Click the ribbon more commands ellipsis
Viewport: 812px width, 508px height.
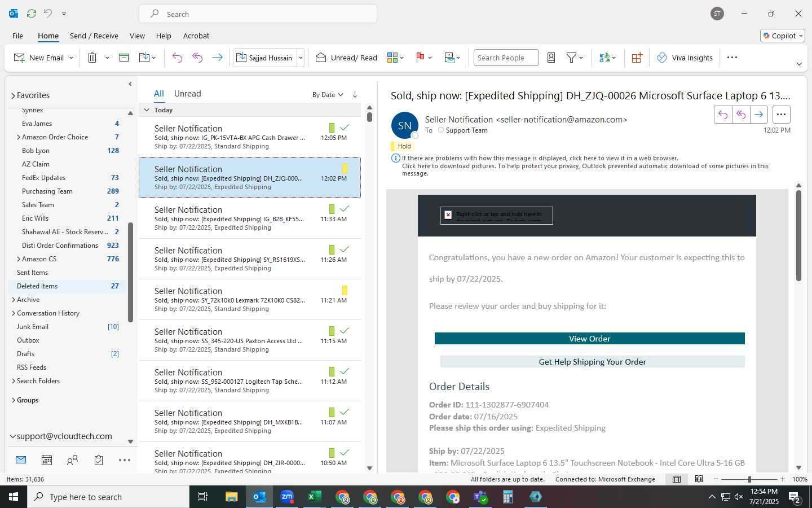(732, 58)
